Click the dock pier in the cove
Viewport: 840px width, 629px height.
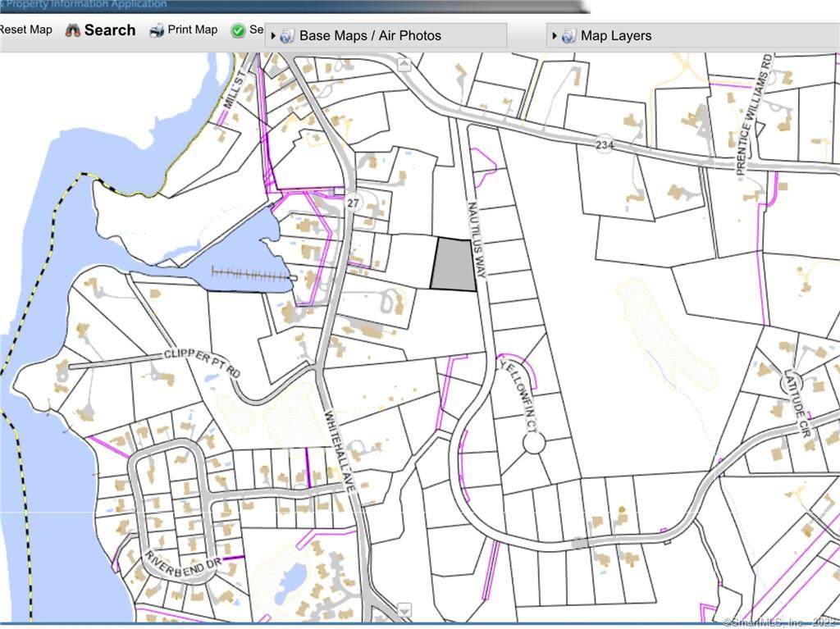[x=253, y=276]
